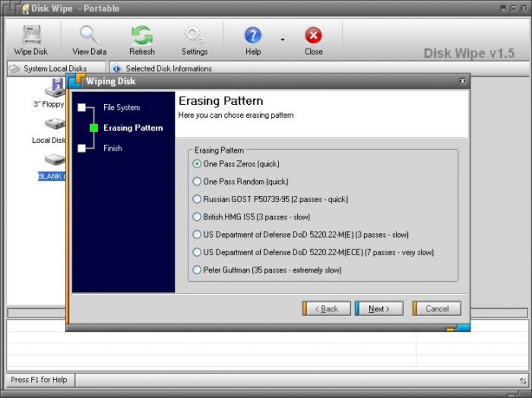Choose One Pass Zeros erasing pattern

pyautogui.click(x=197, y=164)
